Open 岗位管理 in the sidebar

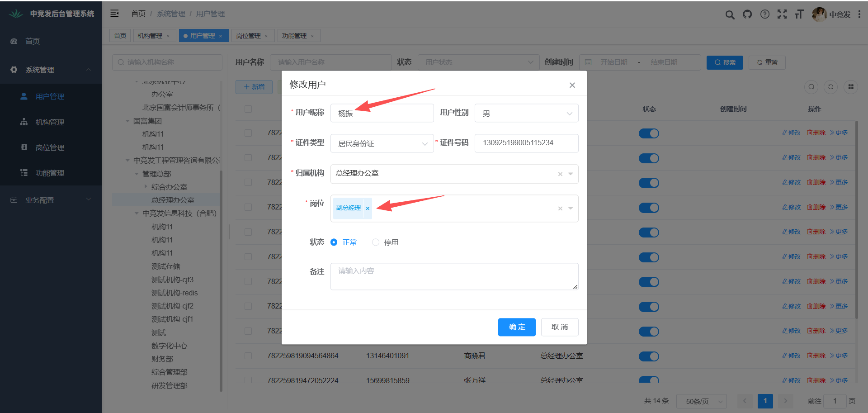point(51,147)
